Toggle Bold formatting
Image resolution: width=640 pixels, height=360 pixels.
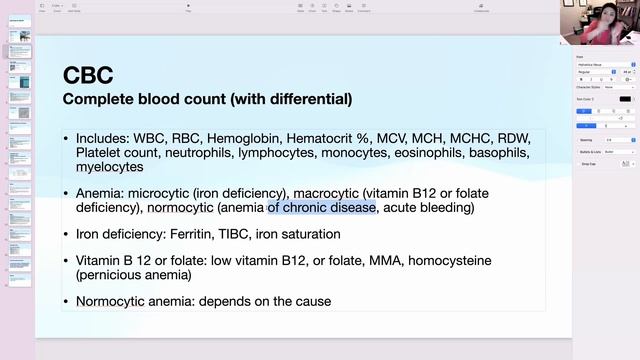pyautogui.click(x=581, y=79)
